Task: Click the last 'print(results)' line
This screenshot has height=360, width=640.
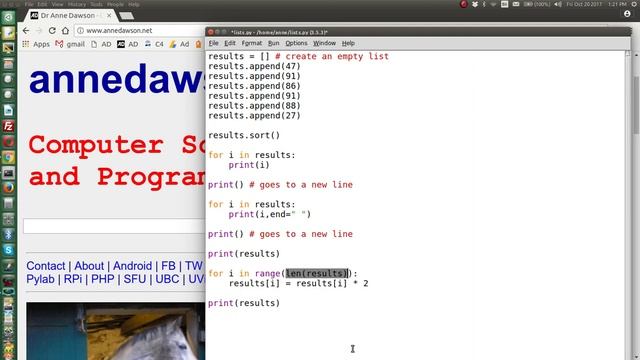Action: (x=244, y=303)
